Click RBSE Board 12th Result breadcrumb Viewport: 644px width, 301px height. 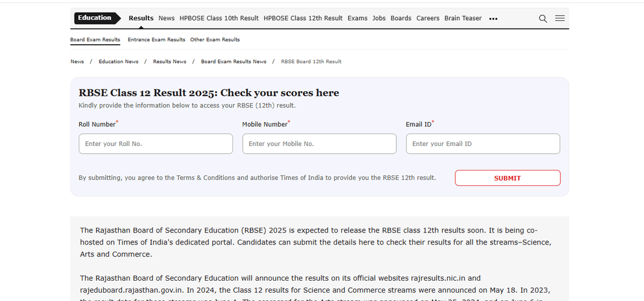coord(311,61)
